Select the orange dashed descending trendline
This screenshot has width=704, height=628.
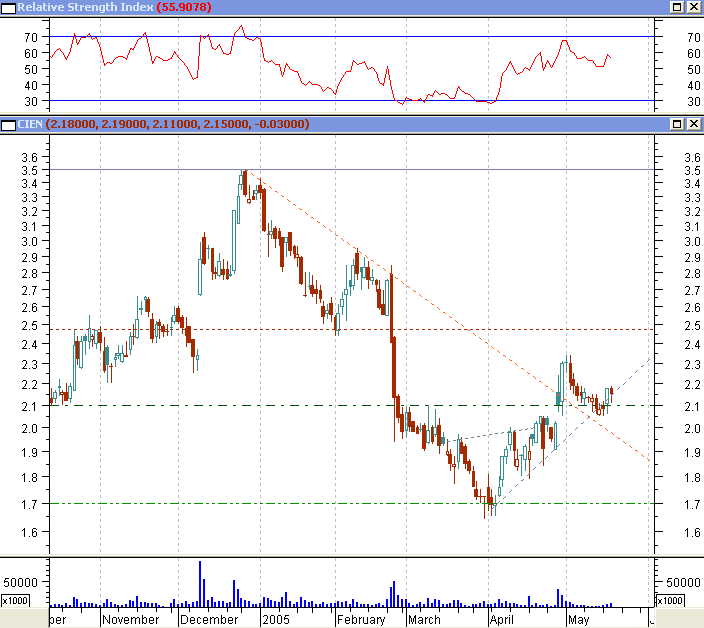pyautogui.click(x=449, y=317)
